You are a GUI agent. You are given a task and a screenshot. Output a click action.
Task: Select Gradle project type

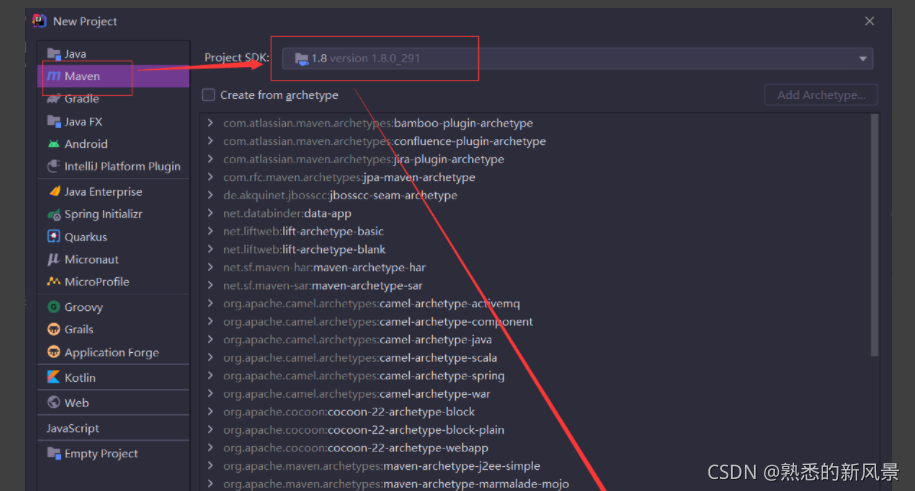[x=113, y=99]
